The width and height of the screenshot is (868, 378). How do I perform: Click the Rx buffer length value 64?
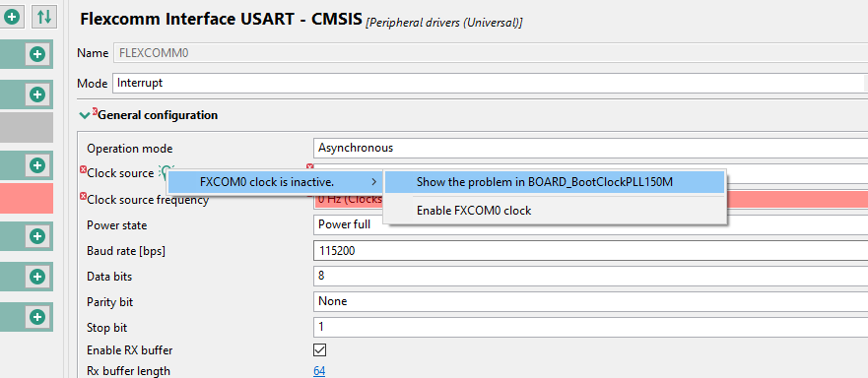(319, 371)
